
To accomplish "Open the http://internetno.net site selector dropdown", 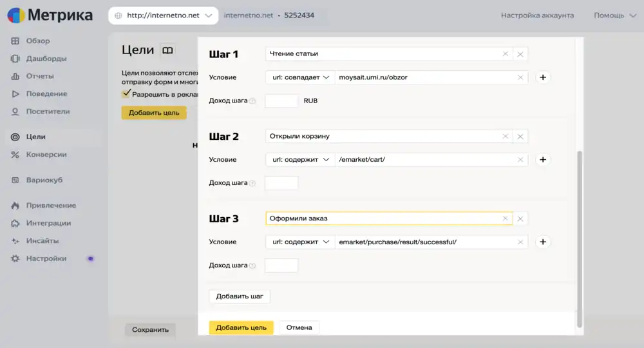I will coord(164,15).
